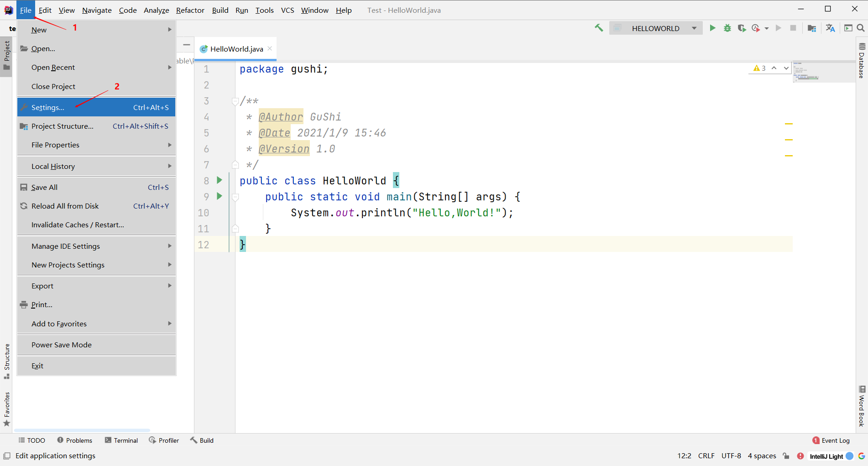Collapse the main method fold at line 9

click(235, 197)
